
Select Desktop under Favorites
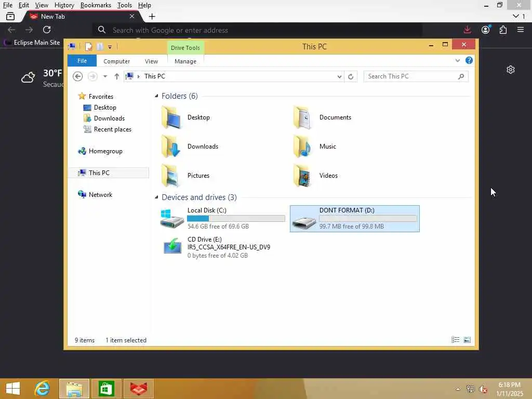105,108
